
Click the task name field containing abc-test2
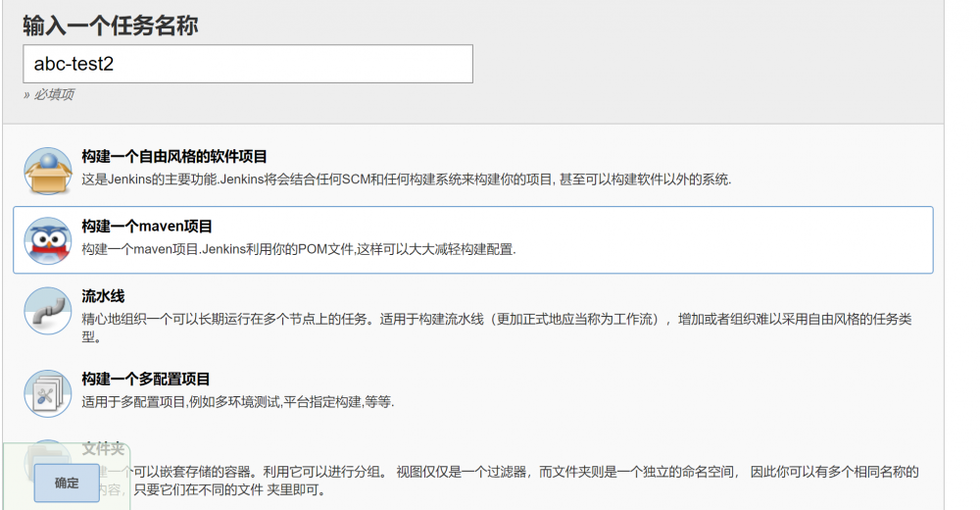(x=248, y=64)
